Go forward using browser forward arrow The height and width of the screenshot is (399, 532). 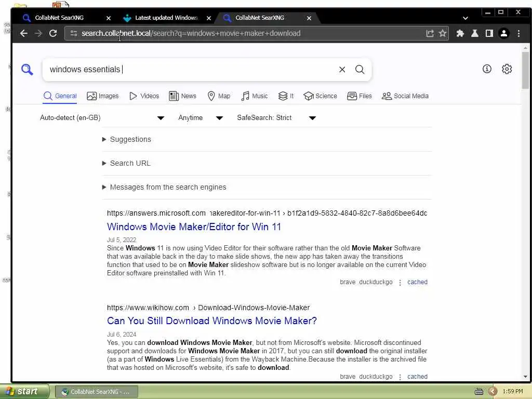38,33
